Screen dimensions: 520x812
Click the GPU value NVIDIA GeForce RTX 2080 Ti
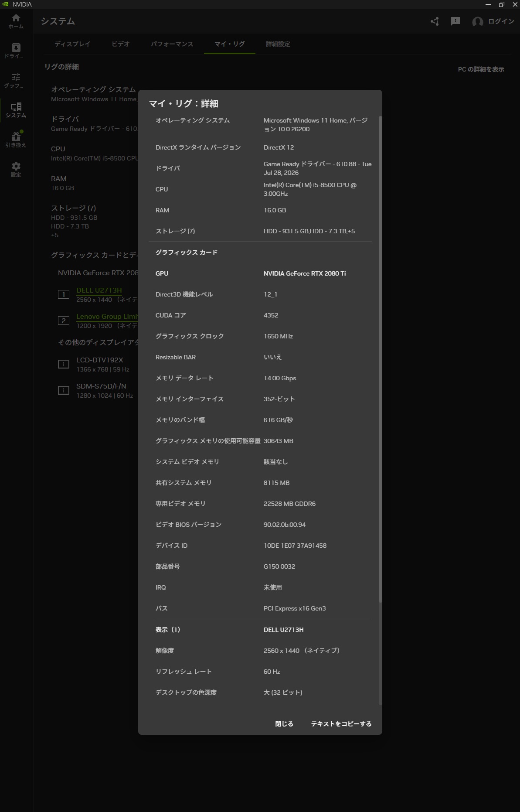[x=305, y=273]
